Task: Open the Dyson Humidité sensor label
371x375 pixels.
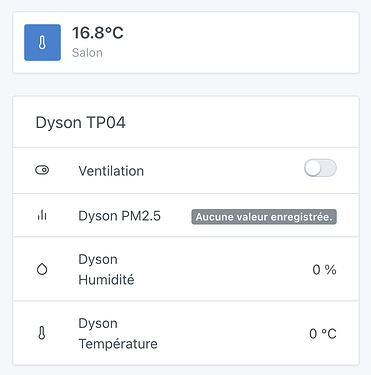Action: pyautogui.click(x=106, y=269)
